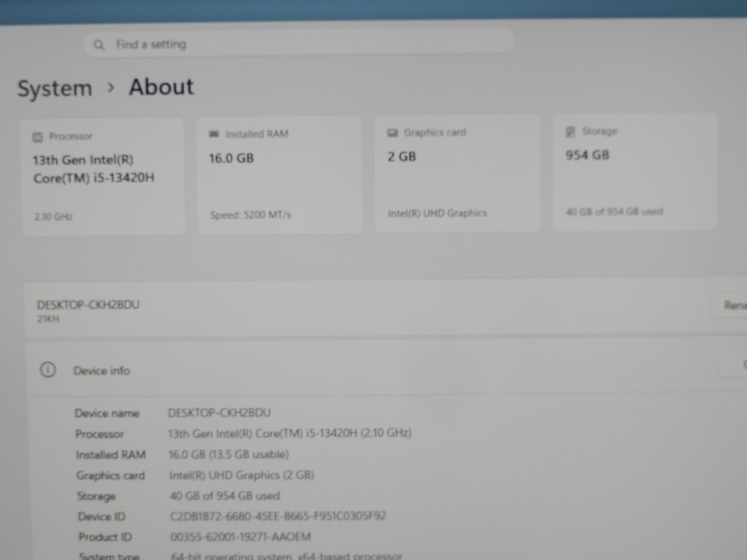Click the System type row value
The height and width of the screenshot is (560, 747).
tap(286, 555)
